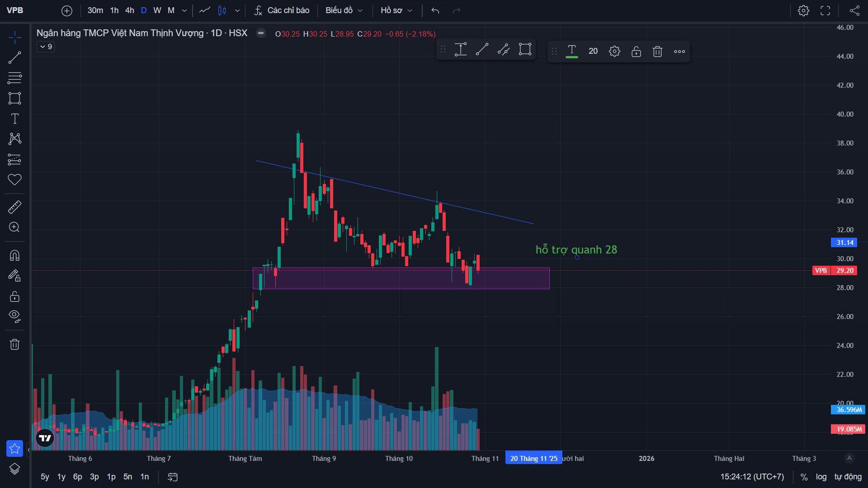The height and width of the screenshot is (488, 868).
Task: Switch to 4h timeframe
Action: tap(130, 10)
